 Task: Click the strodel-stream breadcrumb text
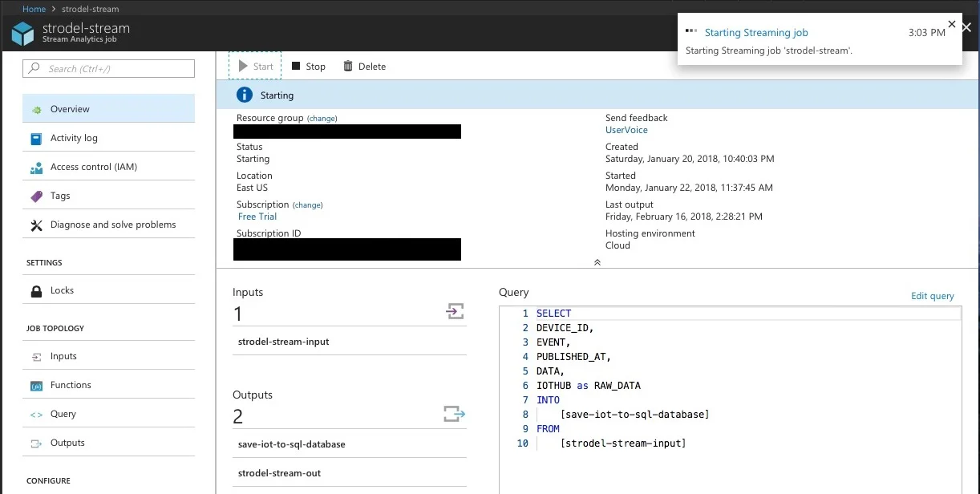91,9
